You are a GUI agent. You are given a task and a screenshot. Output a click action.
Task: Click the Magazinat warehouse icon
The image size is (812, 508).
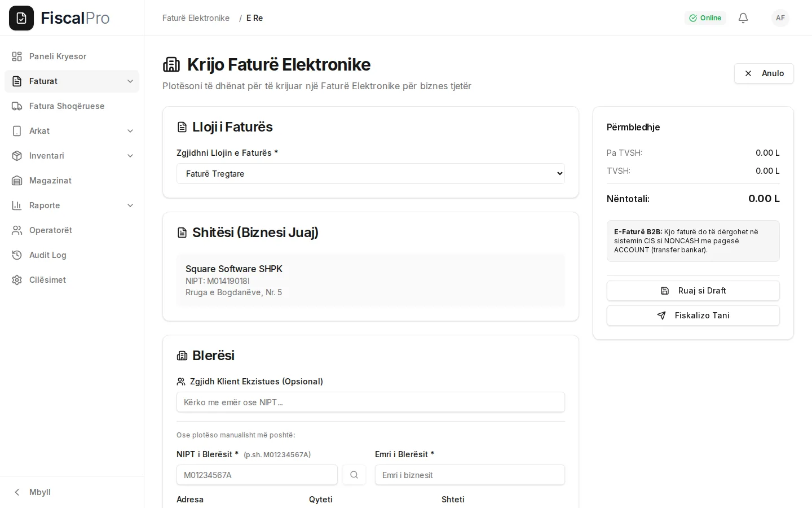coord(17,181)
